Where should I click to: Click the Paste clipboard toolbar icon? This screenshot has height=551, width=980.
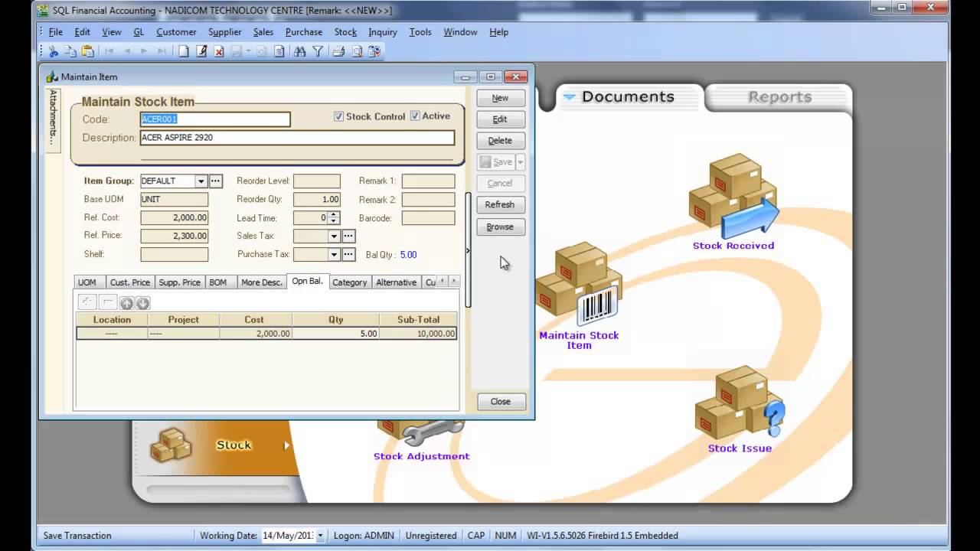pyautogui.click(x=87, y=51)
